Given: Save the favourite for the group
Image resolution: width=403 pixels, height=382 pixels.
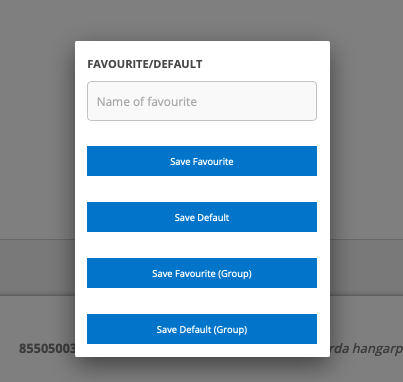Looking at the screenshot, I should coord(202,273).
